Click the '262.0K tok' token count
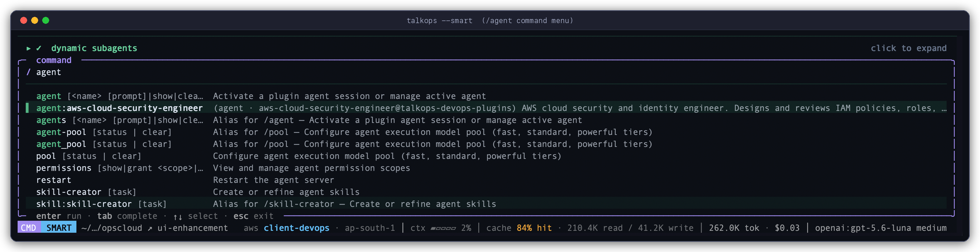980x252 pixels. point(734,228)
